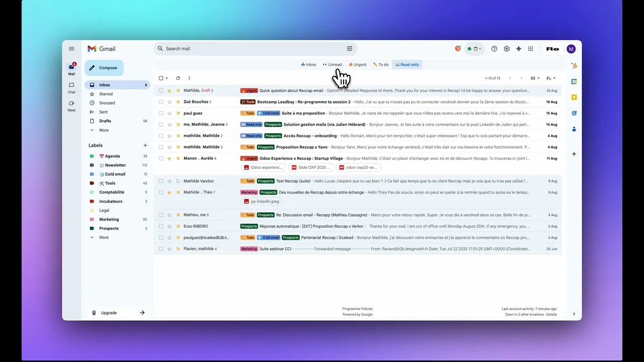Screen dimensions: 644x362
Task: Click the red extension icon near status
Action: [x=458, y=49]
